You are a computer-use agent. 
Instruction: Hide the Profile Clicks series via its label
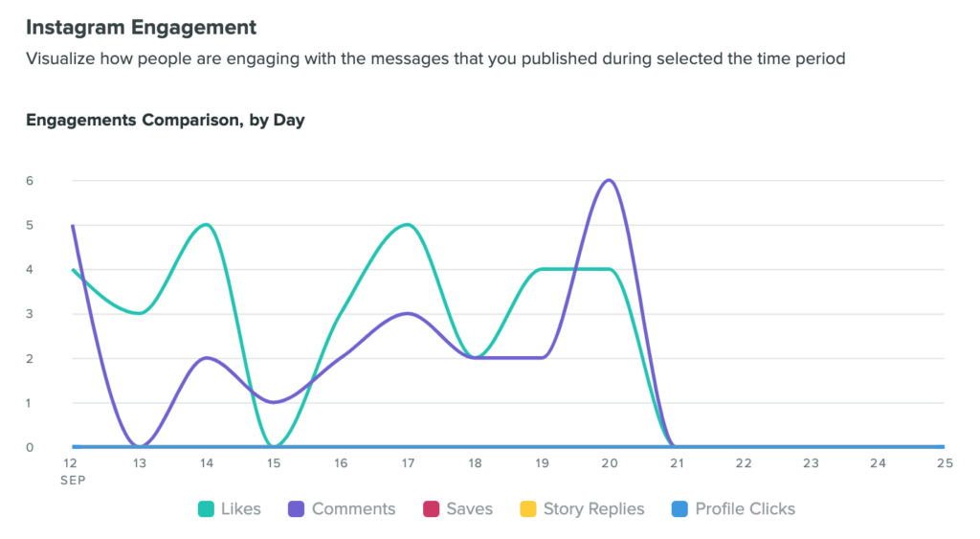coord(745,509)
